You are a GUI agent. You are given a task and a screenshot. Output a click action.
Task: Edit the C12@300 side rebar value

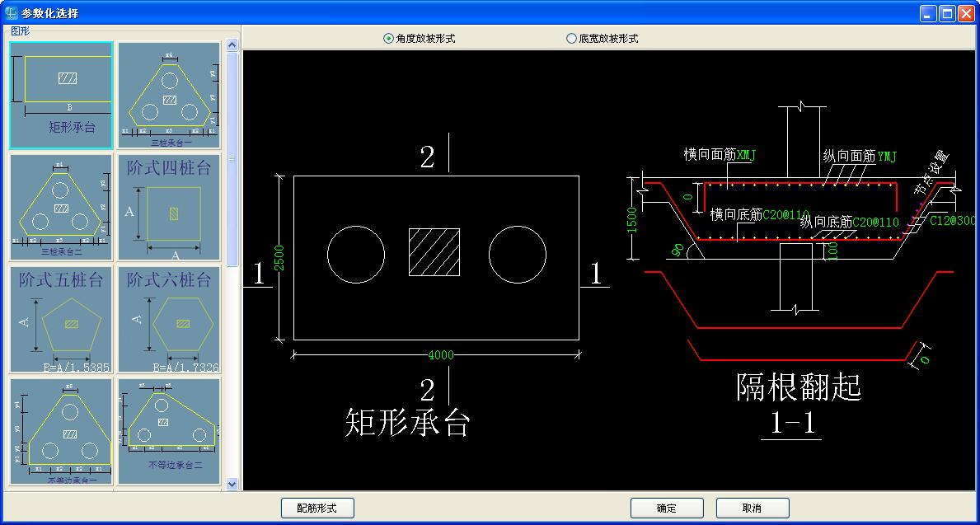pyautogui.click(x=953, y=221)
